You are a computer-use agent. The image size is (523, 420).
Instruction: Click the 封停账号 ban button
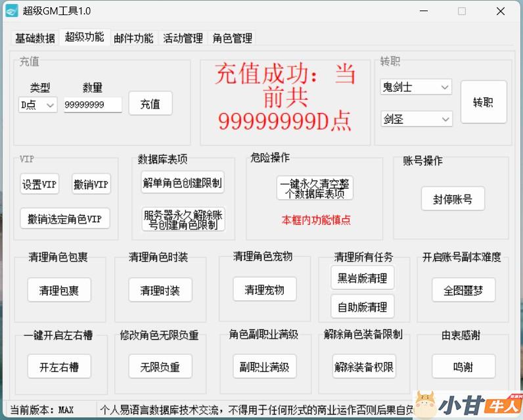[452, 199]
